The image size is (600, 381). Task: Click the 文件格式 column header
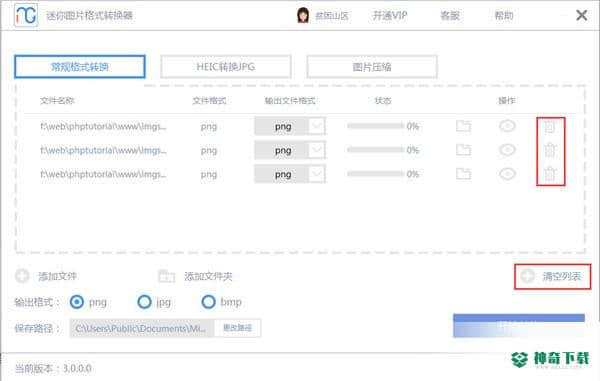tap(209, 101)
